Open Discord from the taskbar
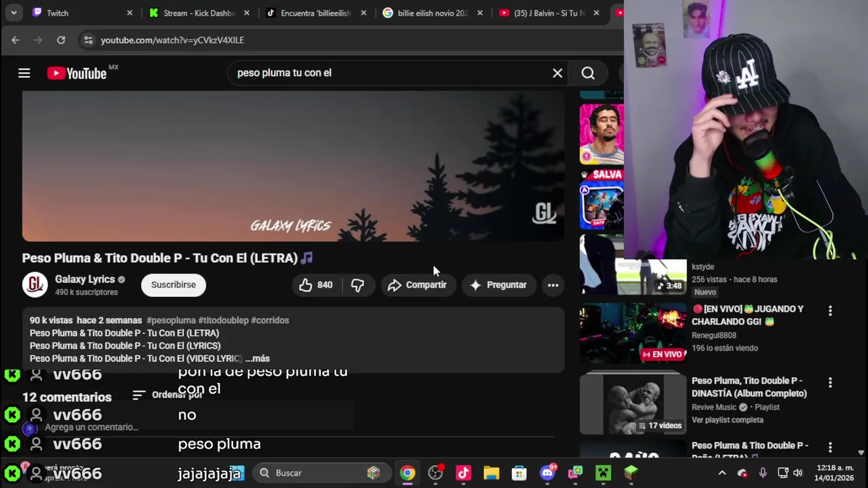Screen dimensions: 868x488 547,473
